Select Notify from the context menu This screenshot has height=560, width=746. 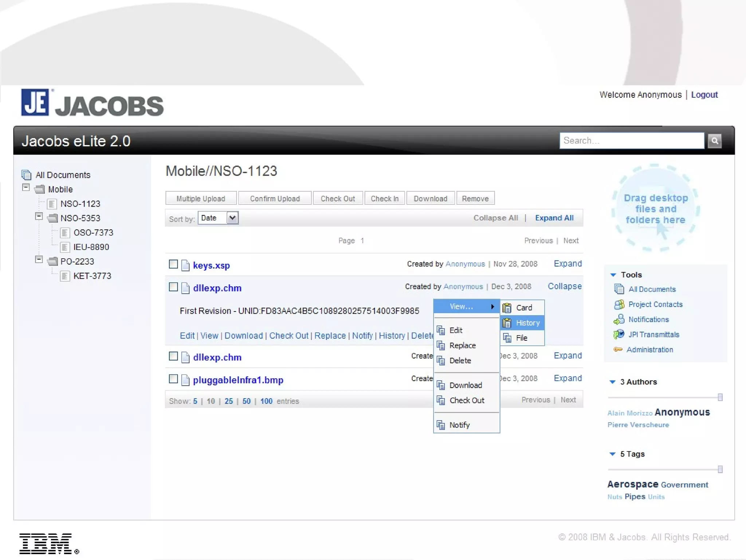[x=466, y=425]
